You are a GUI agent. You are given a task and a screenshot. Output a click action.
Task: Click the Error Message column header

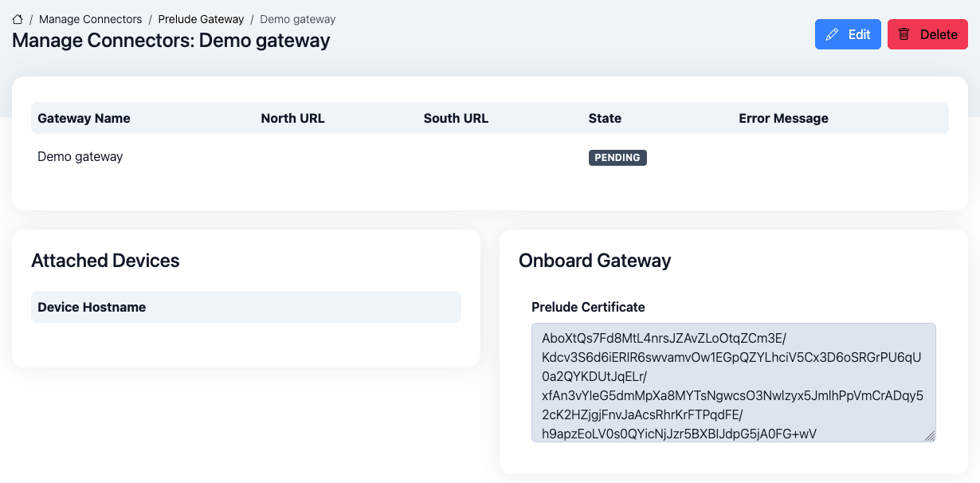[x=783, y=118]
